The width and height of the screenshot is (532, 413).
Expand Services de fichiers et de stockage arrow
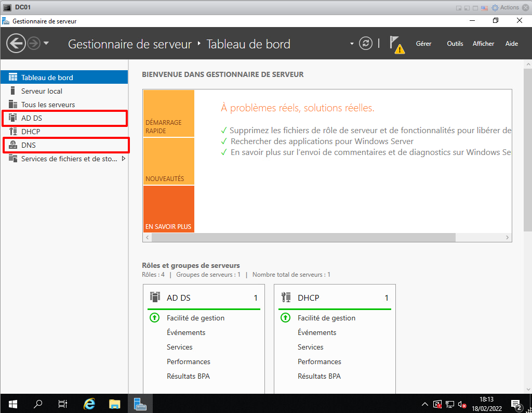pos(124,159)
